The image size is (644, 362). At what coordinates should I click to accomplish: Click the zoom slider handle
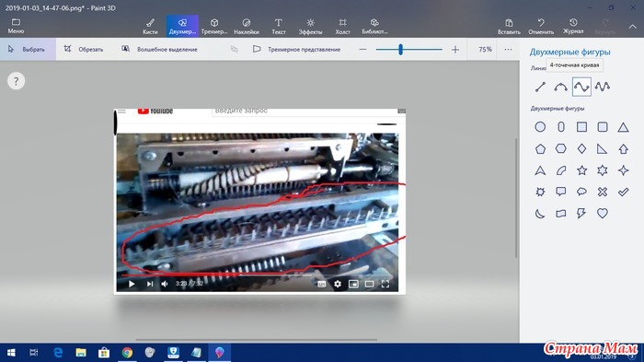[x=400, y=50]
